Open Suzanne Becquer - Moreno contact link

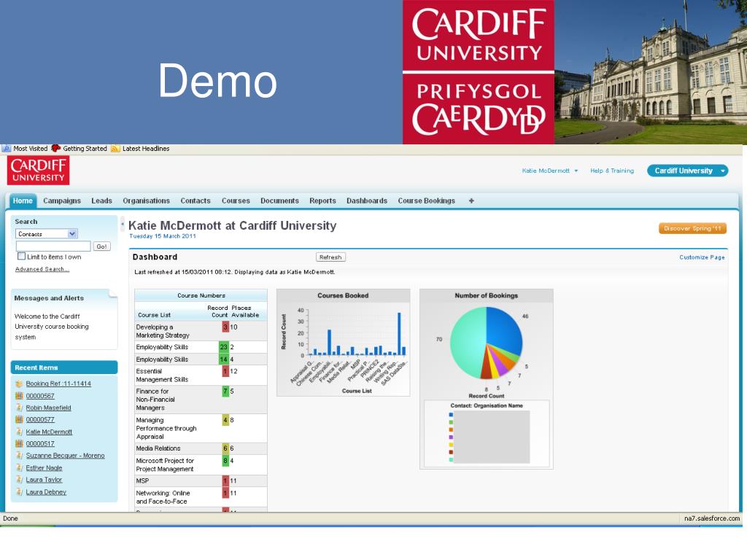point(65,455)
